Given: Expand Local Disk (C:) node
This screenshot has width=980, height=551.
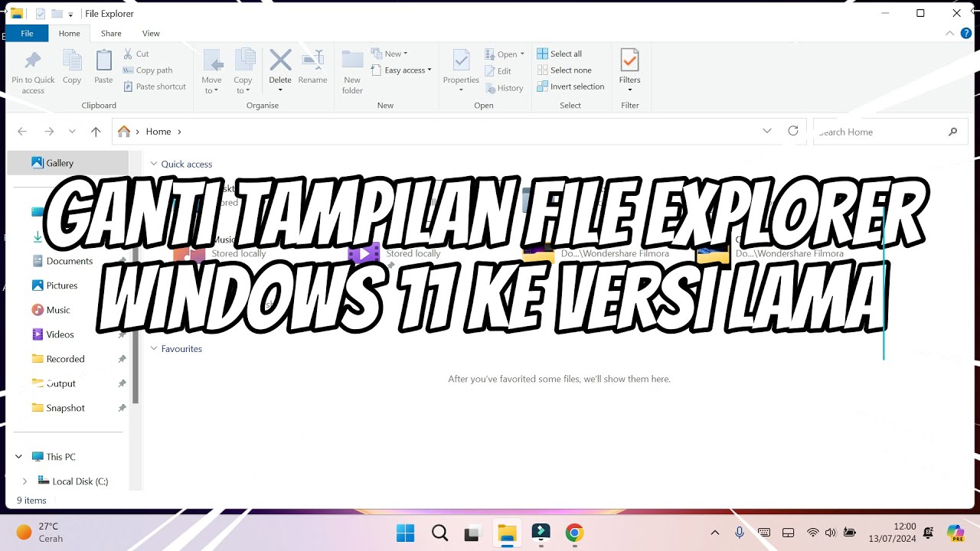Looking at the screenshot, I should click(24, 481).
